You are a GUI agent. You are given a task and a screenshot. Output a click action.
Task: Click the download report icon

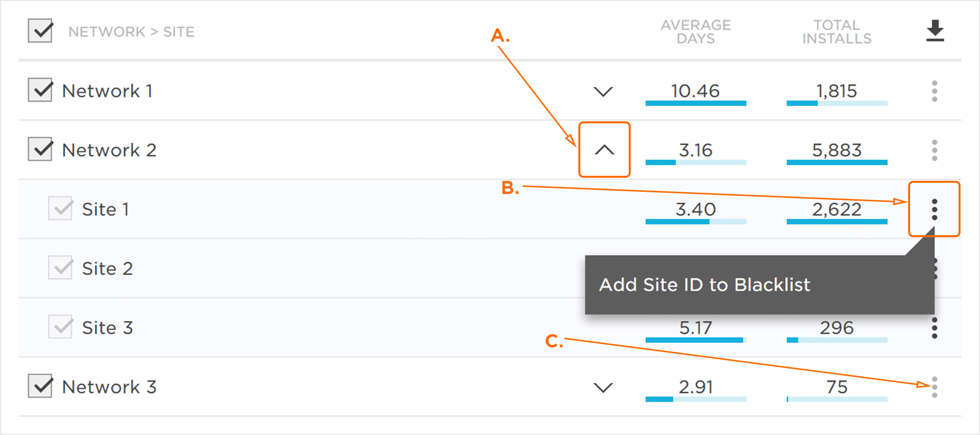pyautogui.click(x=935, y=31)
